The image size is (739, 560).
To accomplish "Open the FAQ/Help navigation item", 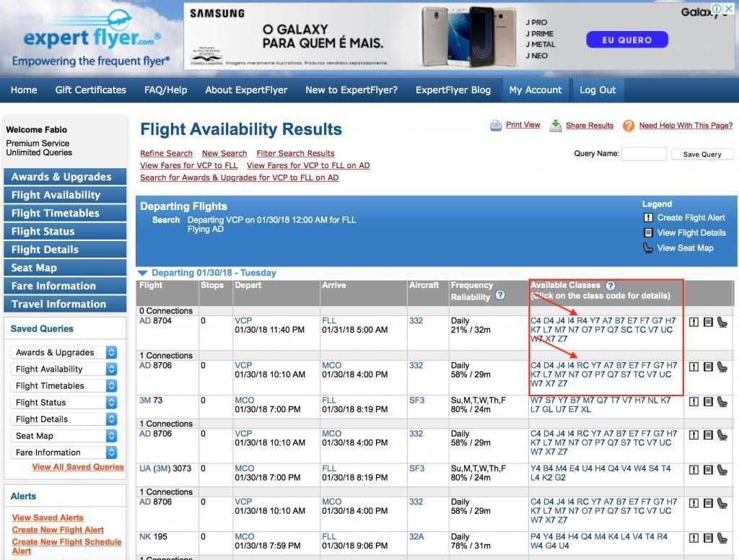I will pyautogui.click(x=165, y=90).
